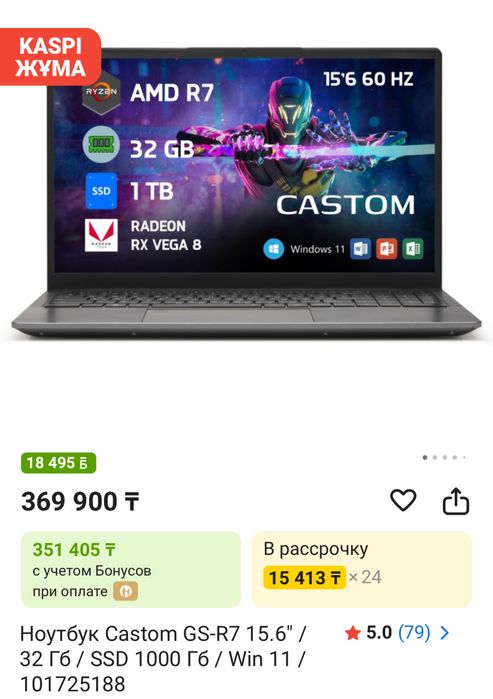
Task: Tap the blue SSD icon in image
Action: click(x=101, y=191)
